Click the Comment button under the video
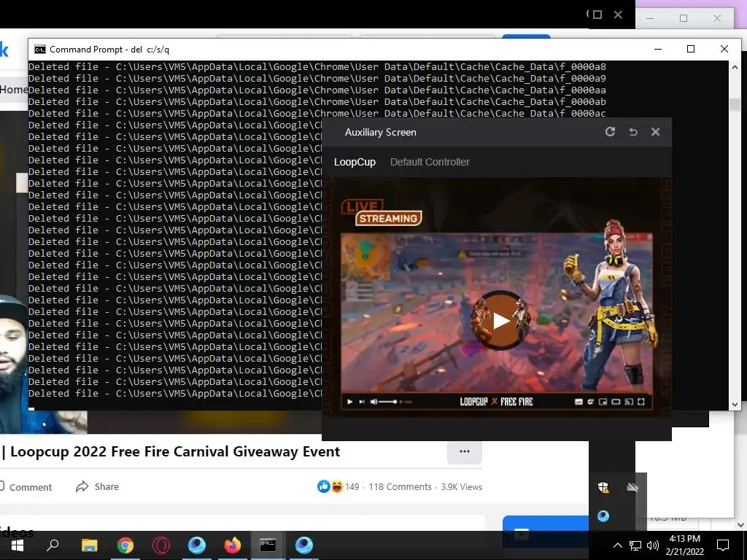Image resolution: width=747 pixels, height=560 pixels. pos(26,486)
